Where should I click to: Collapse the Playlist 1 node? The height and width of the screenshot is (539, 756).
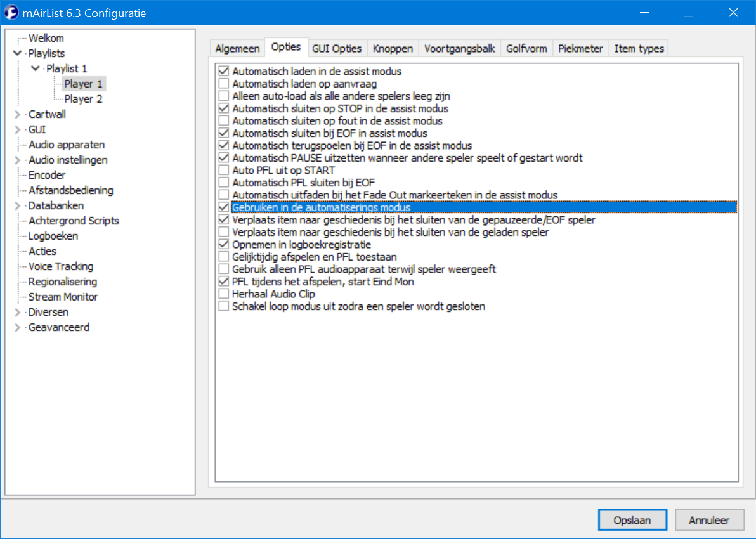click(x=35, y=68)
